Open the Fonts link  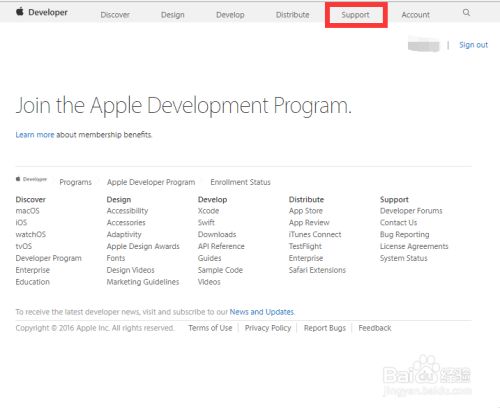coord(116,258)
